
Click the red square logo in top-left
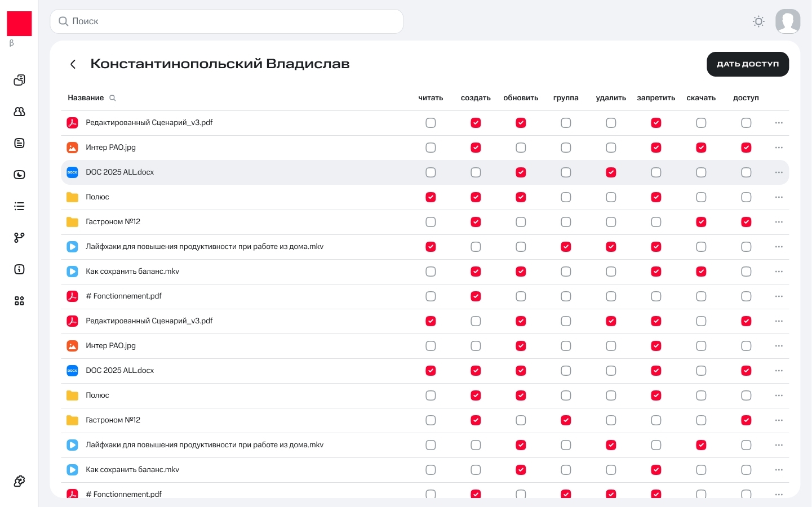(x=19, y=24)
